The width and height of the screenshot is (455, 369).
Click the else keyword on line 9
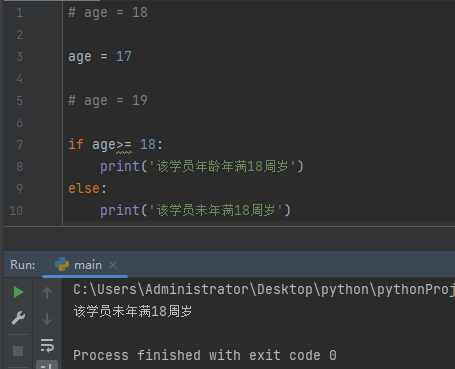(84, 189)
